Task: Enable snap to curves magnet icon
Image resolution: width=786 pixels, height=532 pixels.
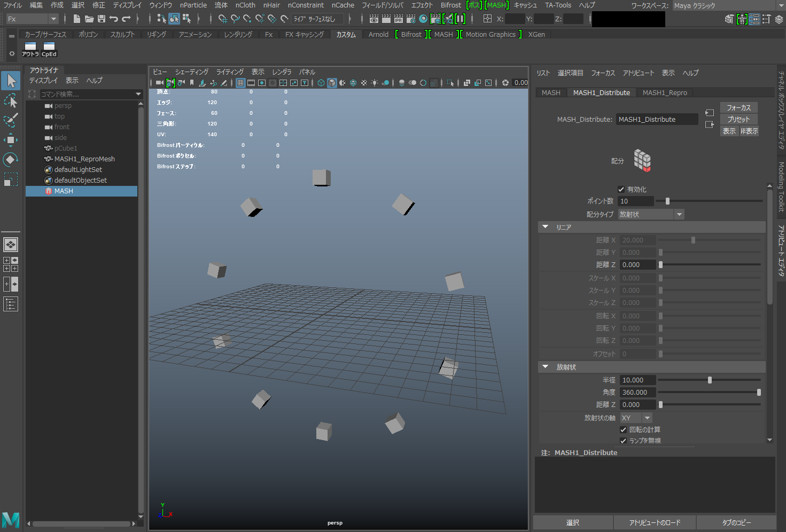Action: [x=235, y=19]
